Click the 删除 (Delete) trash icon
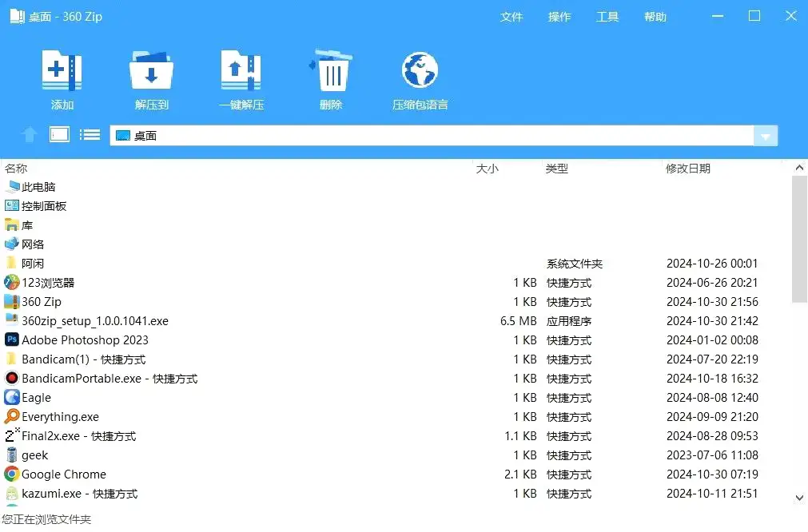808x532 pixels. click(331, 70)
